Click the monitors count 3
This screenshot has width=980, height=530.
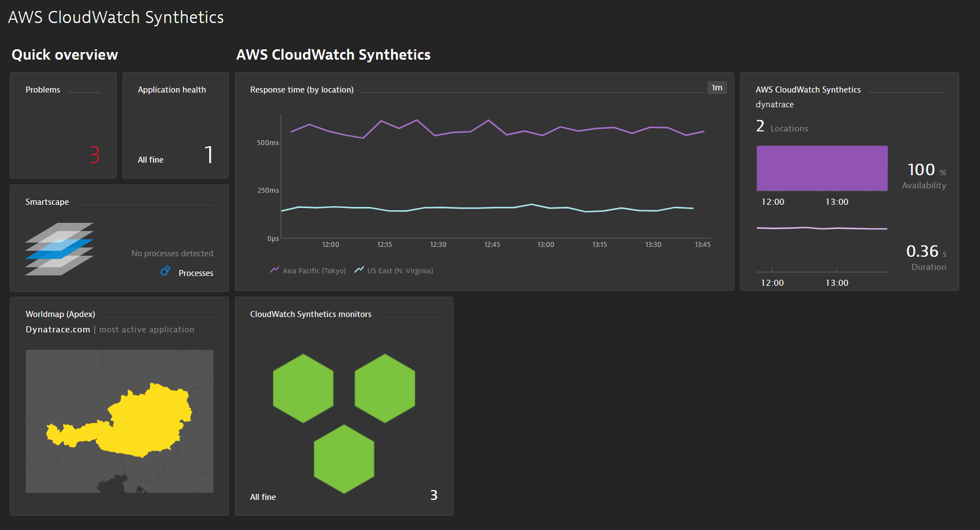point(434,496)
